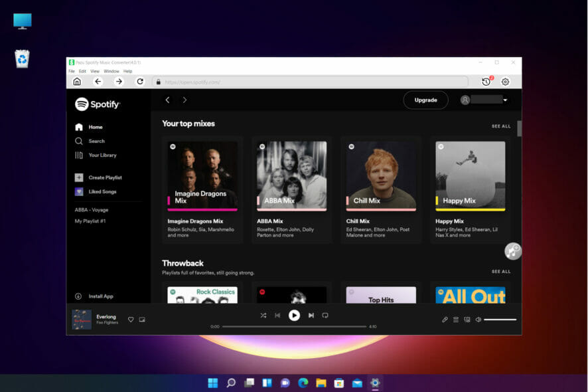Open the connect to a device icon
The image size is (588, 392).
(x=467, y=320)
